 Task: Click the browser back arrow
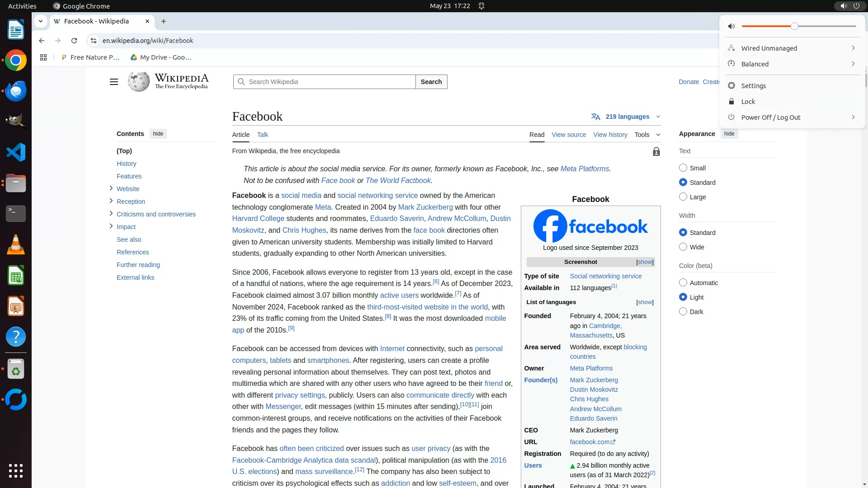point(42,41)
